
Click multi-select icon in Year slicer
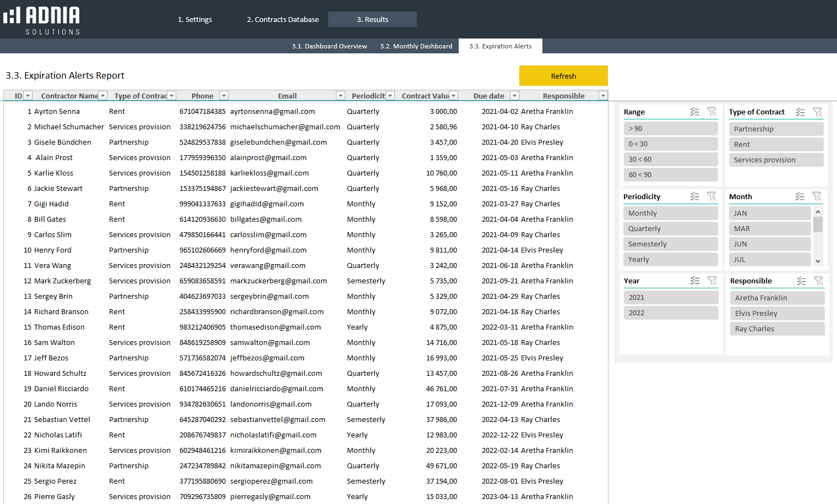pos(695,281)
